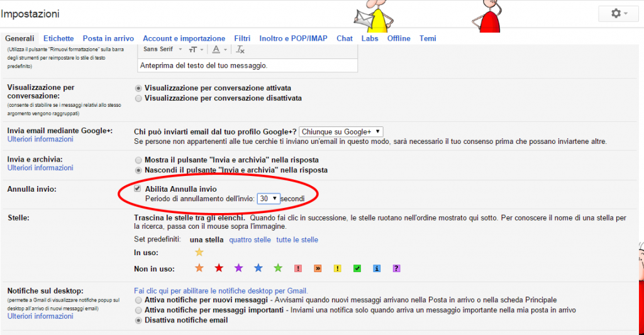Select Attiva notifiche per nuovi messaggi
This screenshot has width=644, height=335.
tap(138, 300)
